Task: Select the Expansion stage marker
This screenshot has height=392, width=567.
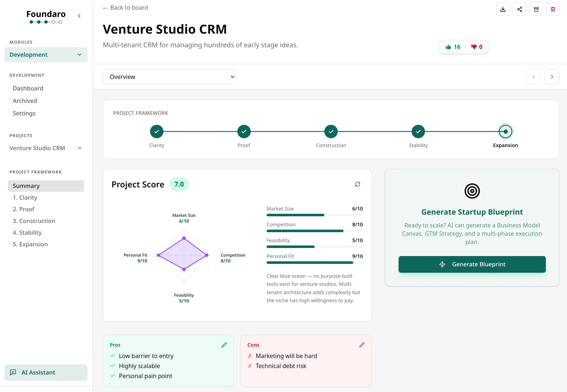Action: 505,131
